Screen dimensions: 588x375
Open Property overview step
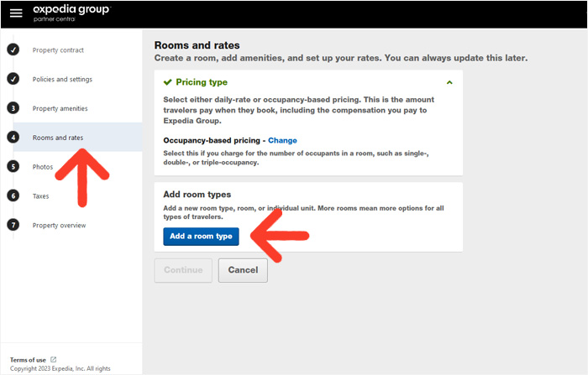(x=60, y=226)
